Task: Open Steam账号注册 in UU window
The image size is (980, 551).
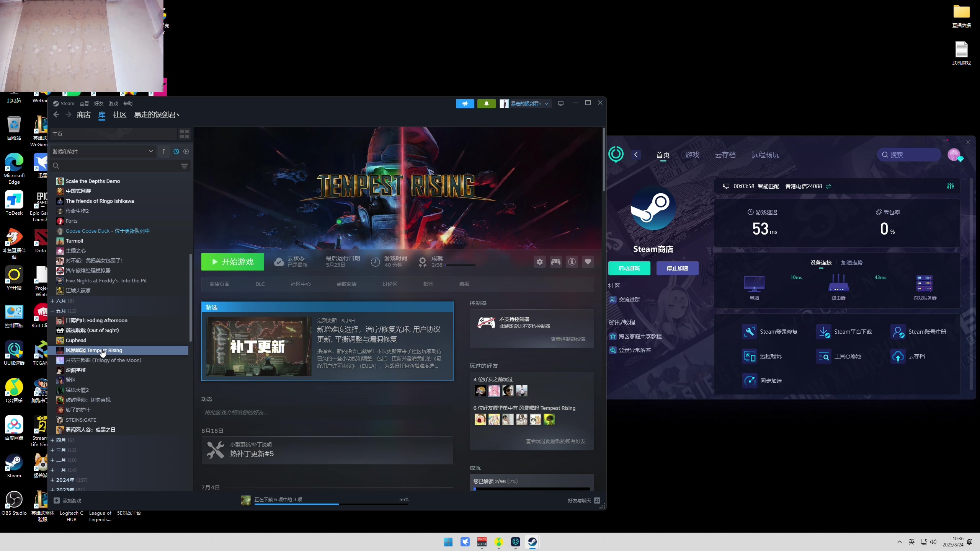Action: (x=918, y=332)
